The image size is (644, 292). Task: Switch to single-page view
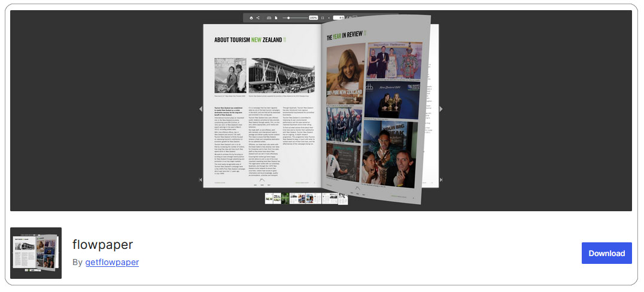pyautogui.click(x=276, y=18)
